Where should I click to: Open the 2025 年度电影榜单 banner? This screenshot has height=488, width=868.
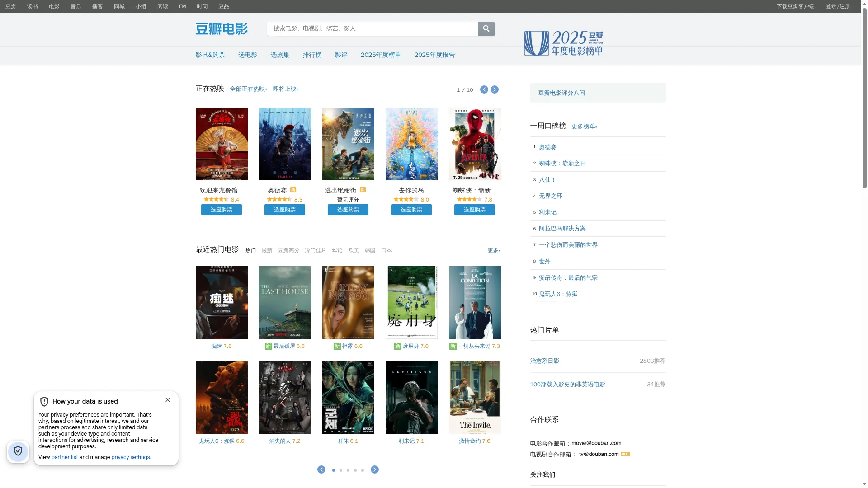[563, 43]
